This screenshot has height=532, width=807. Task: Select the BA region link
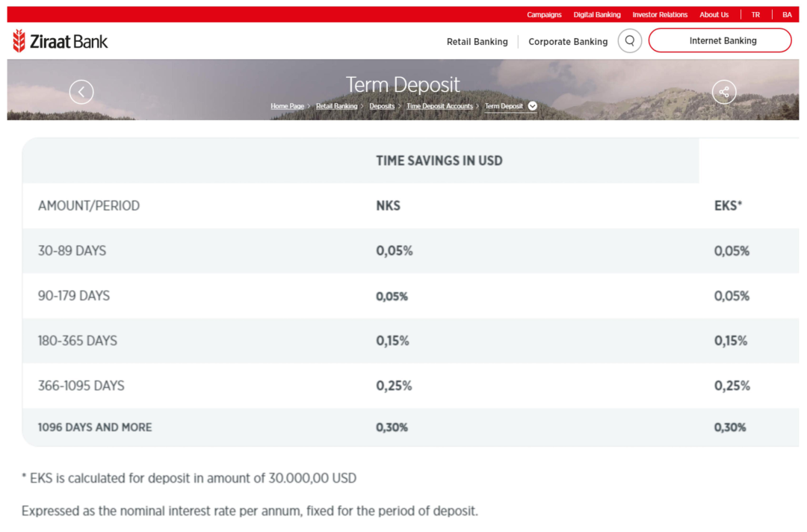pyautogui.click(x=787, y=15)
